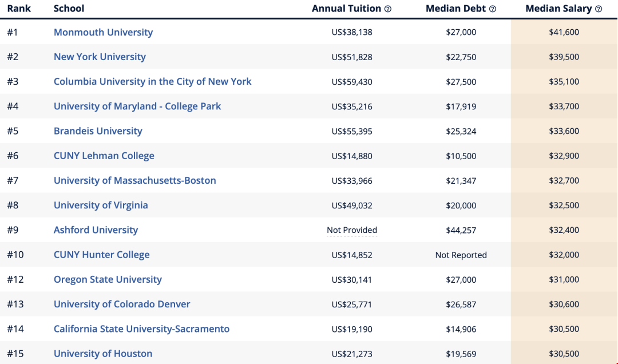The image size is (618, 364).
Task: Click the $32,900 median salary cell
Action: pyautogui.click(x=564, y=156)
